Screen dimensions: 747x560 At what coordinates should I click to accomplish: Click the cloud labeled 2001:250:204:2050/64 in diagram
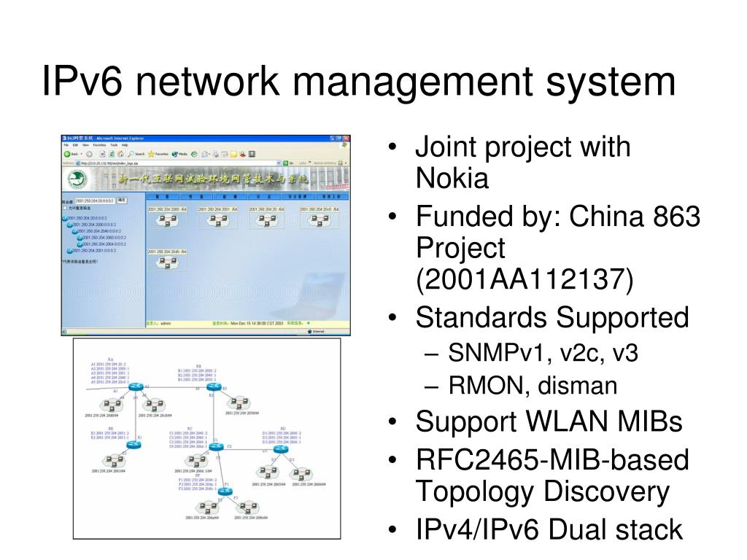[x=239, y=403]
